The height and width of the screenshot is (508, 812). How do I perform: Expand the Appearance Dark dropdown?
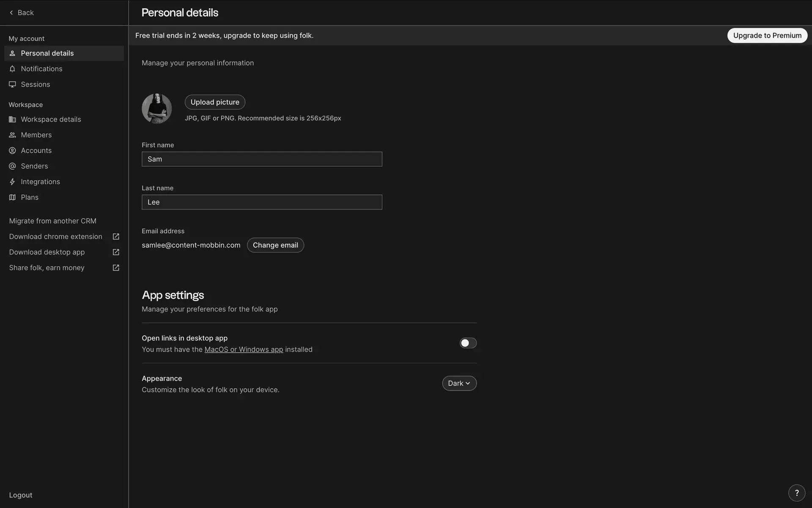coord(459,383)
